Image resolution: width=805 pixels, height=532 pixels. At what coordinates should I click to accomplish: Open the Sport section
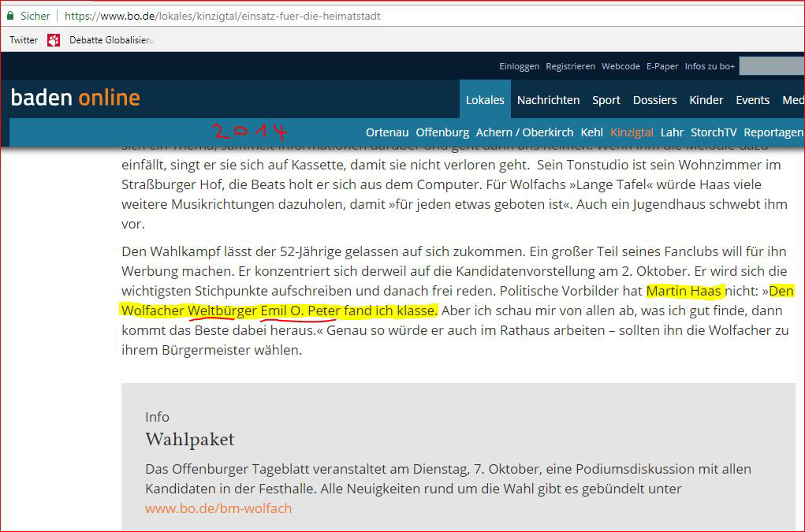606,100
